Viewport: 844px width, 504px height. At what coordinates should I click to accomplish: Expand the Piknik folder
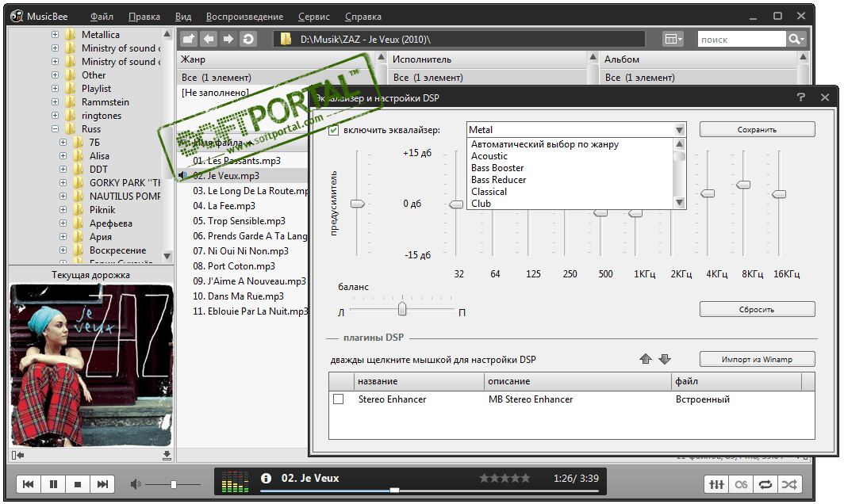coord(63,210)
